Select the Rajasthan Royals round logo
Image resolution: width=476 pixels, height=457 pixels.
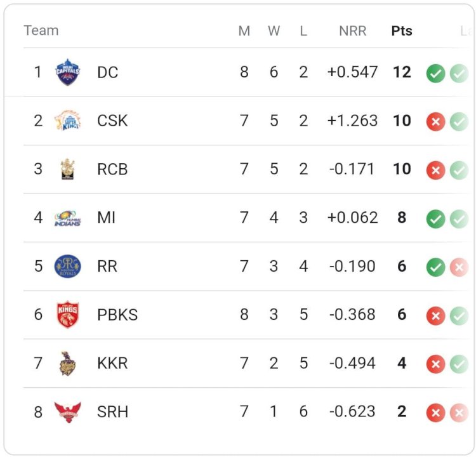click(x=67, y=267)
